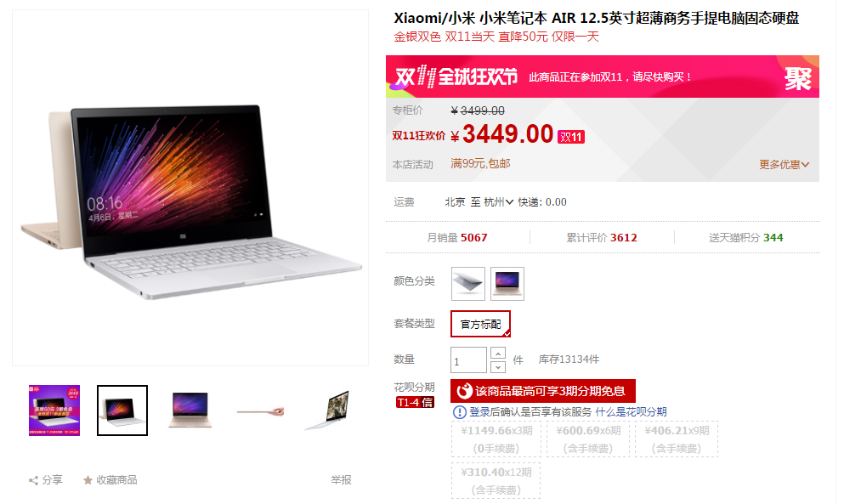Click the Huabei installment logo icon
The width and height of the screenshot is (844, 504).
[x=465, y=391]
